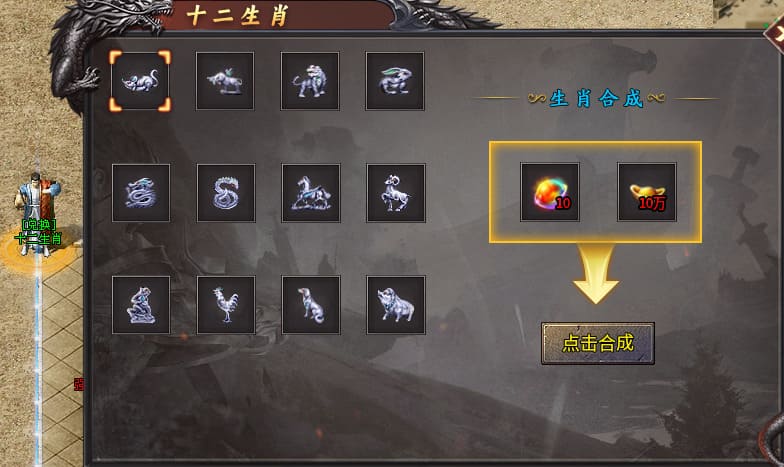Pick the Goat zodiac statue
The height and width of the screenshot is (467, 784).
tap(396, 193)
